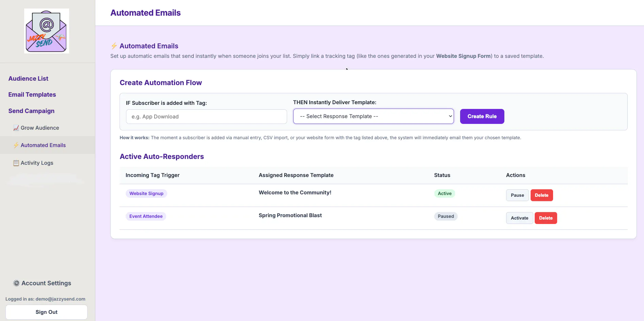Click the clipboard icon beside Activity Logs

coord(16,163)
